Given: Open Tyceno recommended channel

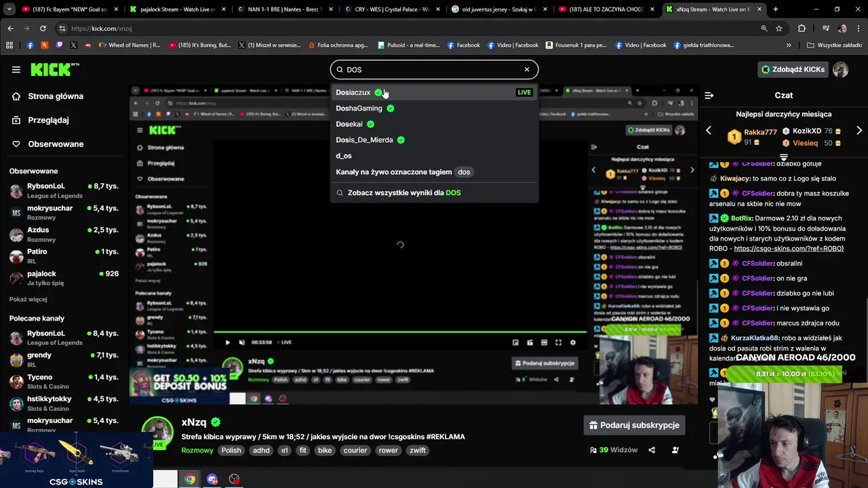Looking at the screenshot, I should click(x=64, y=381).
